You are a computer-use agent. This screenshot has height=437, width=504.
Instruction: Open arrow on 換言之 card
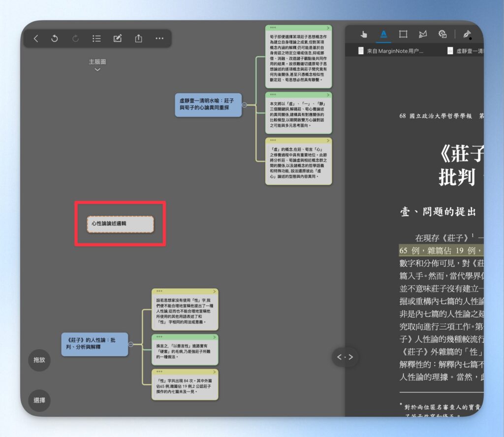215,337
